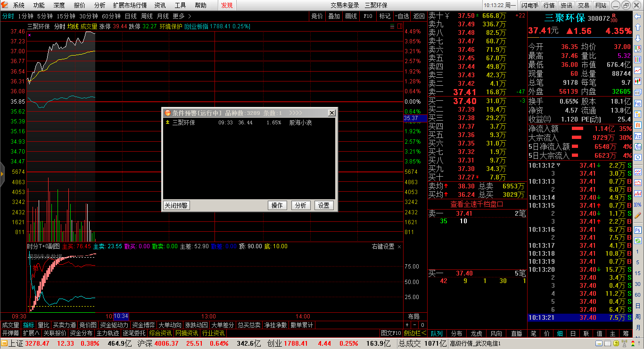Screen dimensions: 644x349
Task: Open the 功能 menu
Action: (39, 5)
